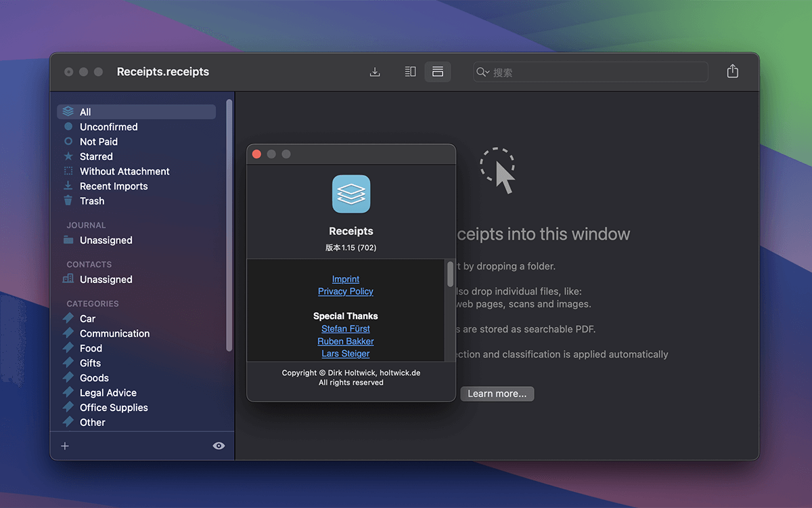
Task: Select the list view layout button
Action: pyautogui.click(x=438, y=72)
